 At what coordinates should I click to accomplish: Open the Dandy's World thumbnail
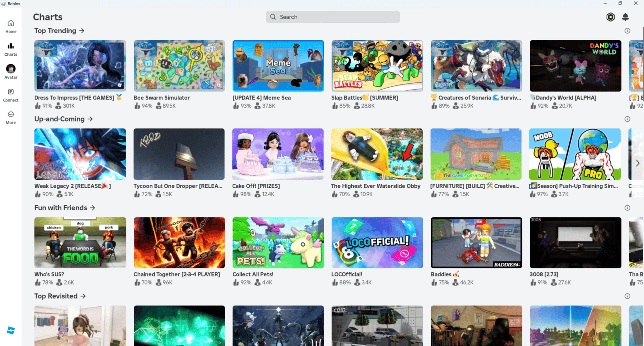575,66
